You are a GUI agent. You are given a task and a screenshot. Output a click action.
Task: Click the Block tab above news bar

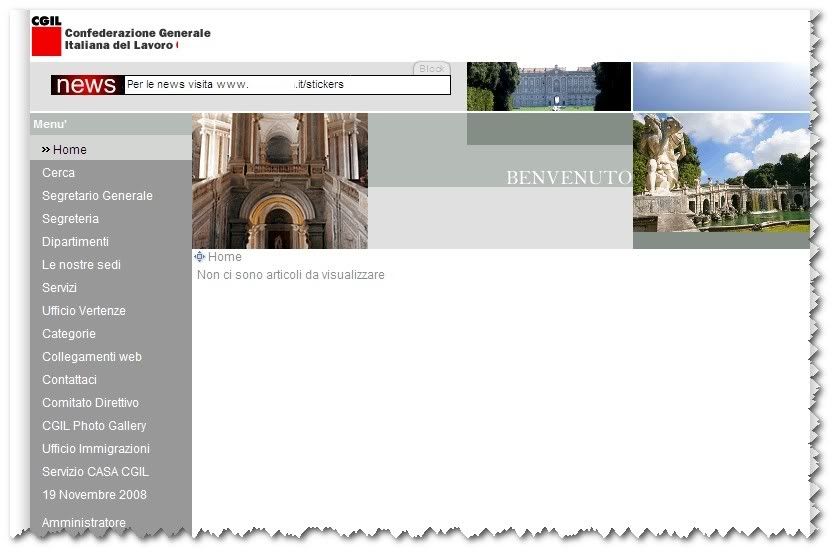(431, 69)
